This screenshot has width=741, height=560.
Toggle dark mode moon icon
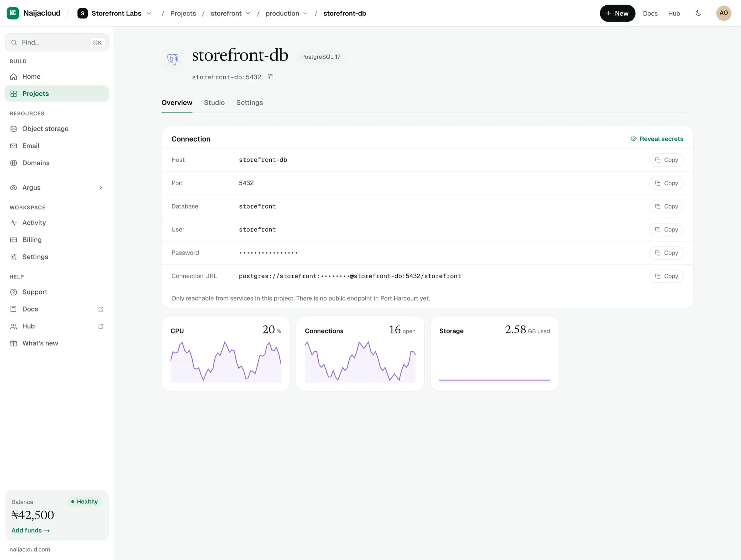click(698, 13)
